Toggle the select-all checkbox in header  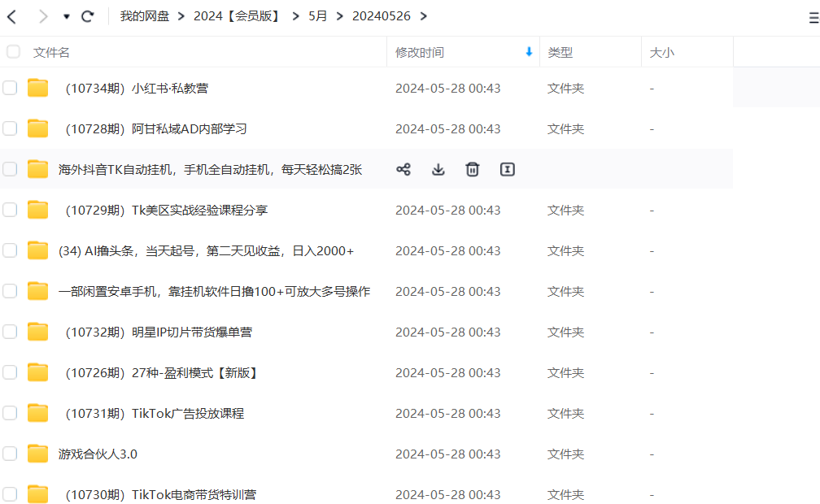coord(13,52)
